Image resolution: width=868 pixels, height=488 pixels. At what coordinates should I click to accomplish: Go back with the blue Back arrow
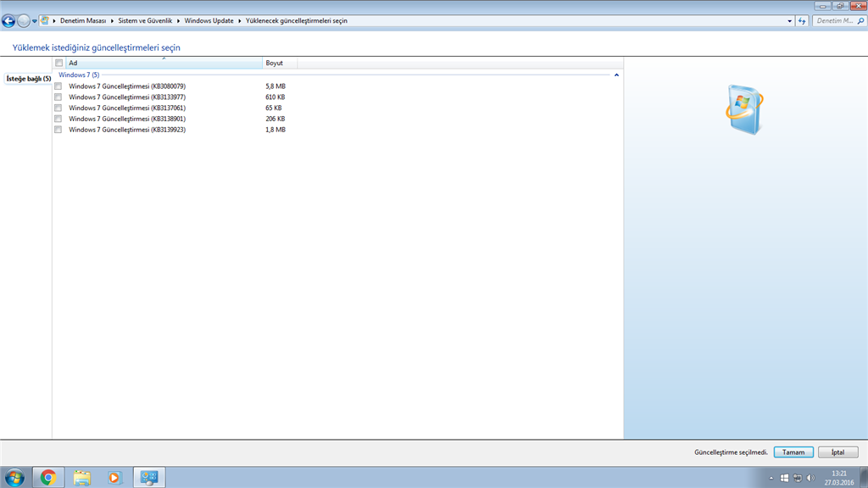pyautogui.click(x=8, y=21)
